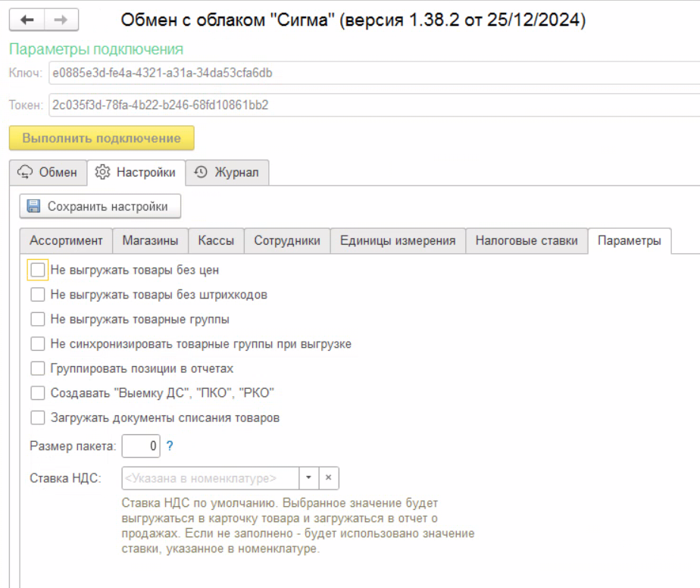Go forward with the right arrow
The height and width of the screenshot is (588, 700).
click(61, 20)
